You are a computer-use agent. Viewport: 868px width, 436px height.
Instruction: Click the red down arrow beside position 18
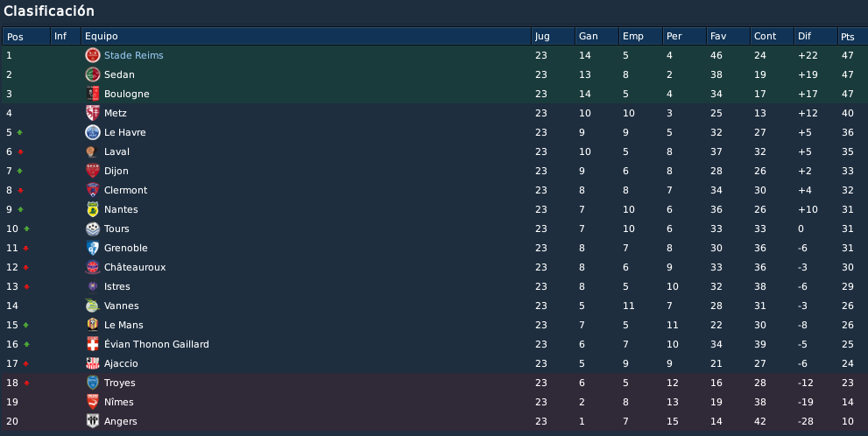click(x=26, y=383)
